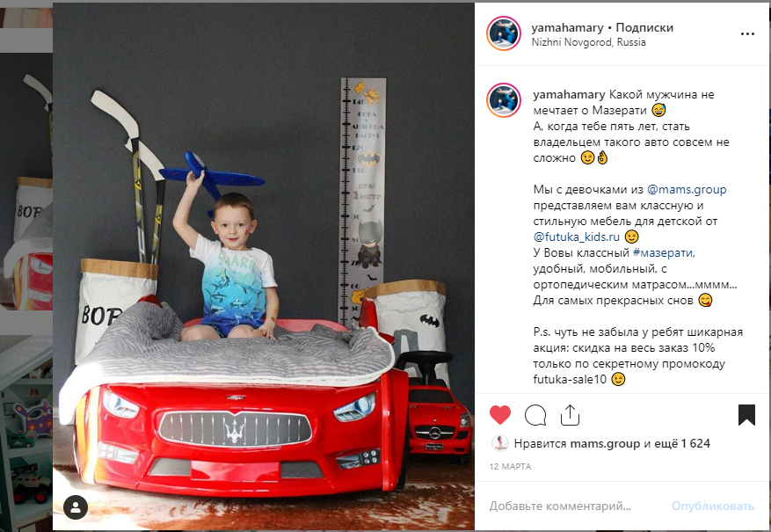Share the post with the share icon
771x532 pixels.
(x=570, y=415)
